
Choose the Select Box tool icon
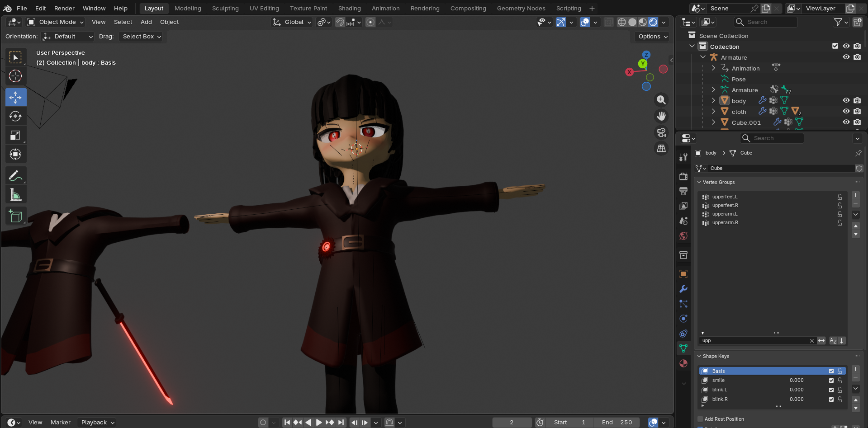point(15,57)
